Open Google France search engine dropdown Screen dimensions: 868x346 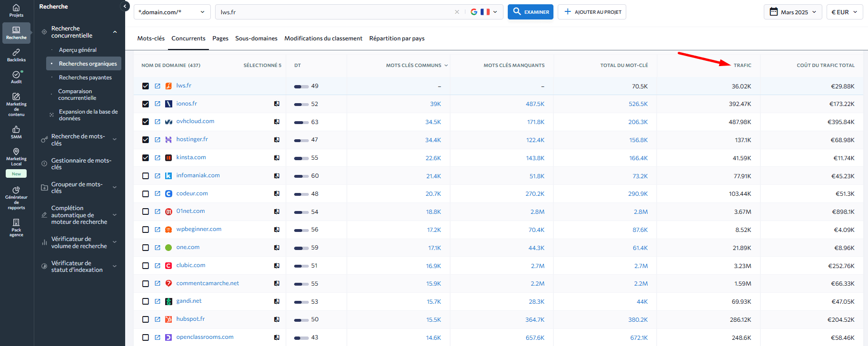(x=484, y=12)
